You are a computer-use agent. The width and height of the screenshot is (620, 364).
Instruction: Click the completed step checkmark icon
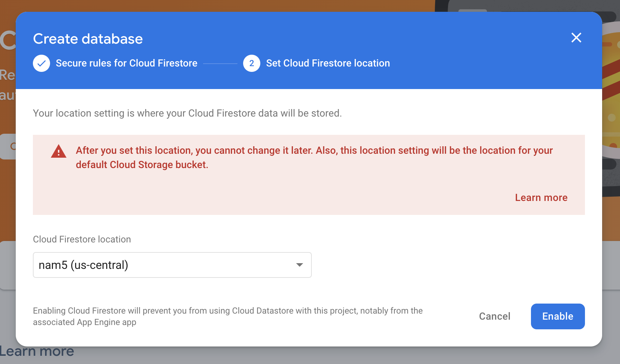[x=41, y=63]
